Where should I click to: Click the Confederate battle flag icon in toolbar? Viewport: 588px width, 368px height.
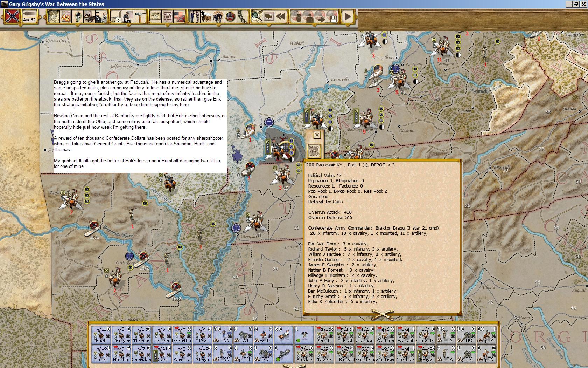[x=12, y=16]
